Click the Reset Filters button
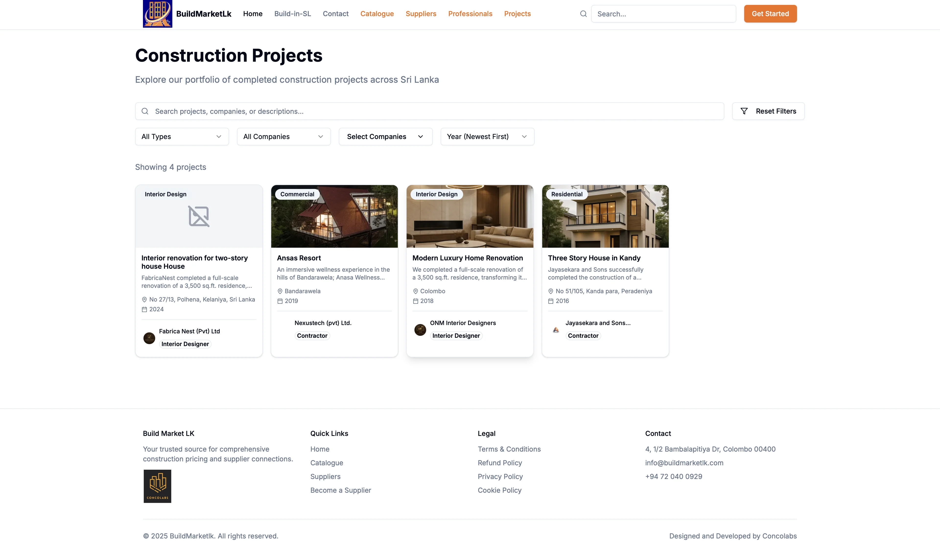The image size is (940, 560). (x=768, y=111)
